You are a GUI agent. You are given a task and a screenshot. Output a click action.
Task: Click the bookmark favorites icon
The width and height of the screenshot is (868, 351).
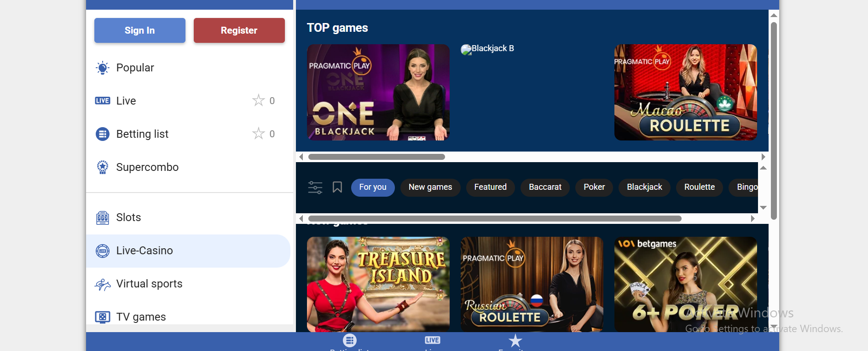click(x=337, y=187)
